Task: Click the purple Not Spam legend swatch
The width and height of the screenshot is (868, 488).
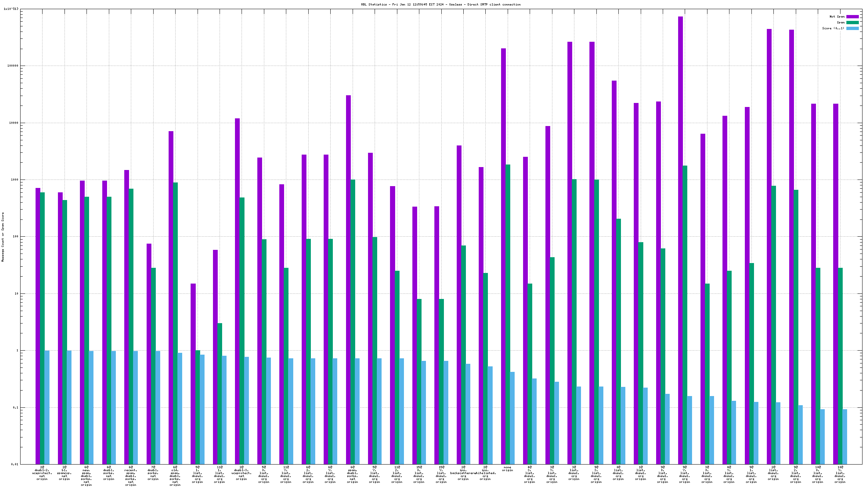Action: click(x=852, y=16)
